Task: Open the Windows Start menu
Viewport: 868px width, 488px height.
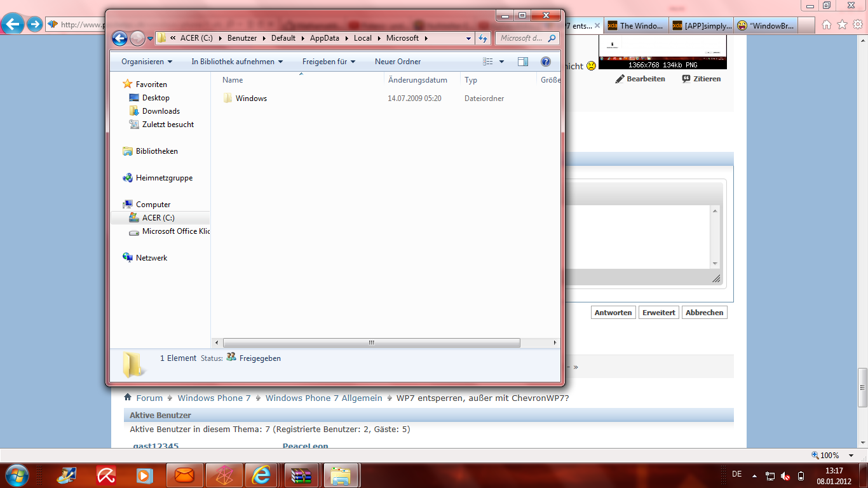Action: [x=17, y=475]
